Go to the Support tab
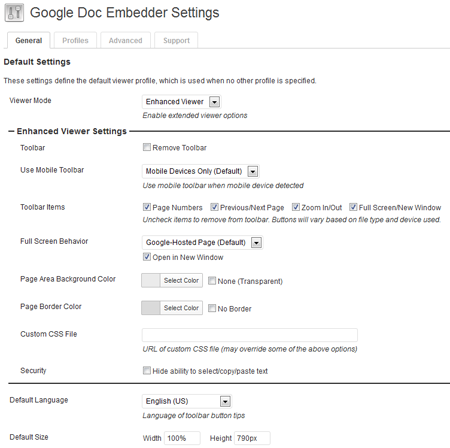450x448 pixels. (176, 40)
